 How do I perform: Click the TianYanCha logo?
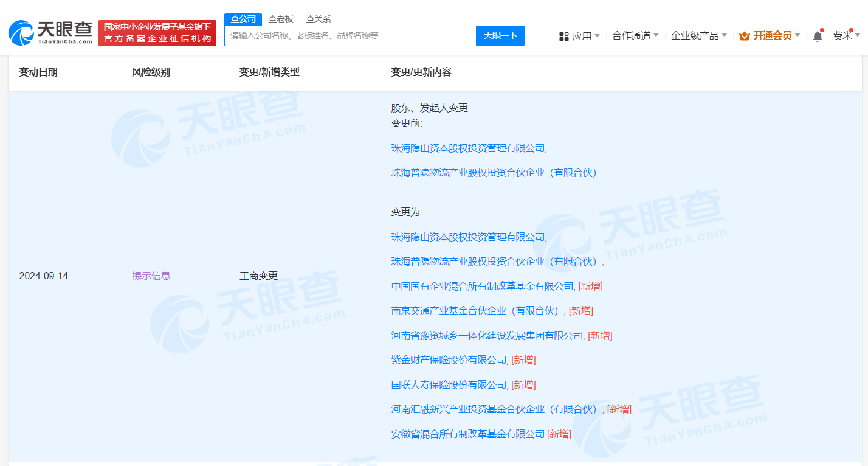point(51,33)
